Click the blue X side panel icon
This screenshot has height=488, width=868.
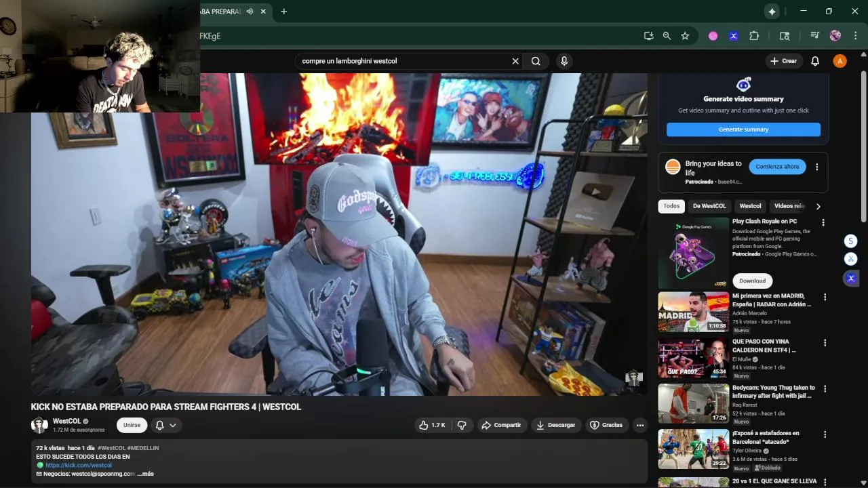tap(851, 278)
